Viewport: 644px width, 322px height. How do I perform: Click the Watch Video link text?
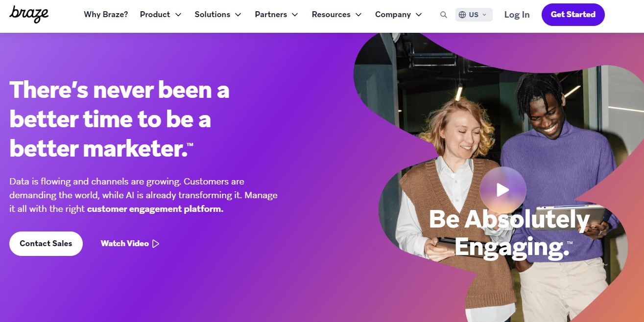coord(124,244)
